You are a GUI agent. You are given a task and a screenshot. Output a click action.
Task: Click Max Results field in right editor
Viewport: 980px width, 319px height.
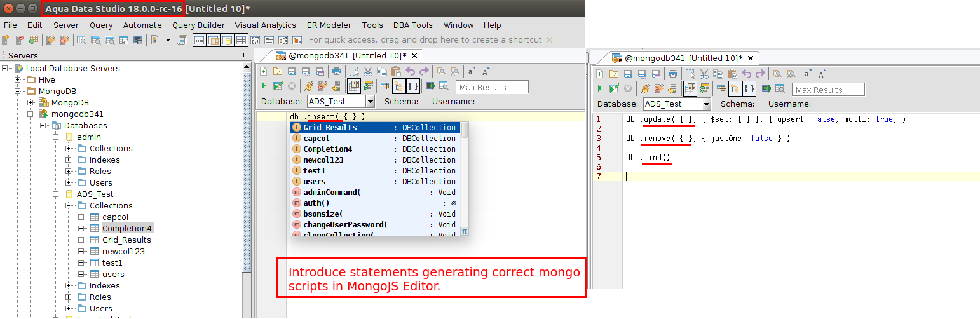pyautogui.click(x=828, y=90)
